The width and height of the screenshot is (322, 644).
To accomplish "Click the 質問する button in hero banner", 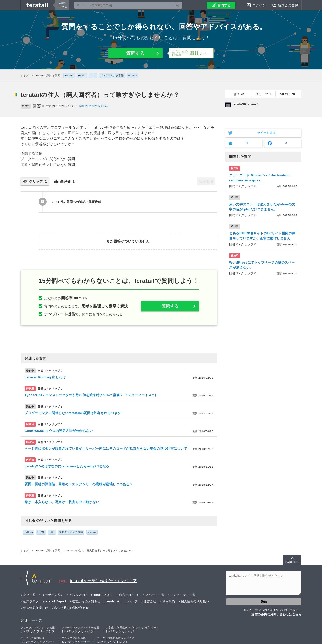I will (135, 53).
